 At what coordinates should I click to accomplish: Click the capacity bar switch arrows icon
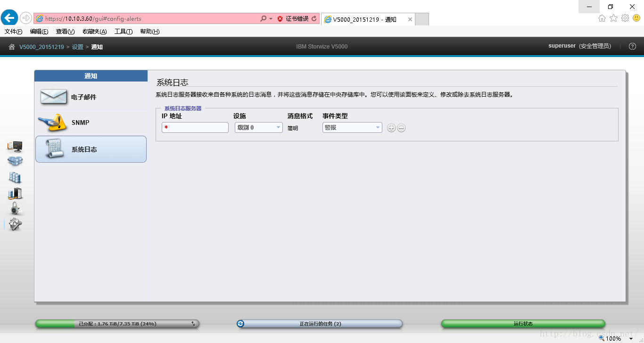pyautogui.click(x=193, y=324)
